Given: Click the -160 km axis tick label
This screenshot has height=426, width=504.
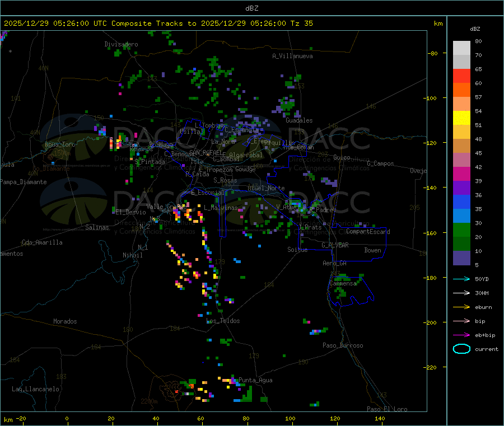Looking at the screenshot, I should (431, 233).
